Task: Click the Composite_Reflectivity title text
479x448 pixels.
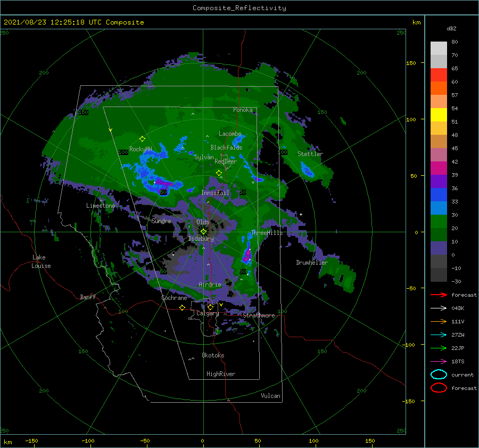Action: [x=240, y=8]
